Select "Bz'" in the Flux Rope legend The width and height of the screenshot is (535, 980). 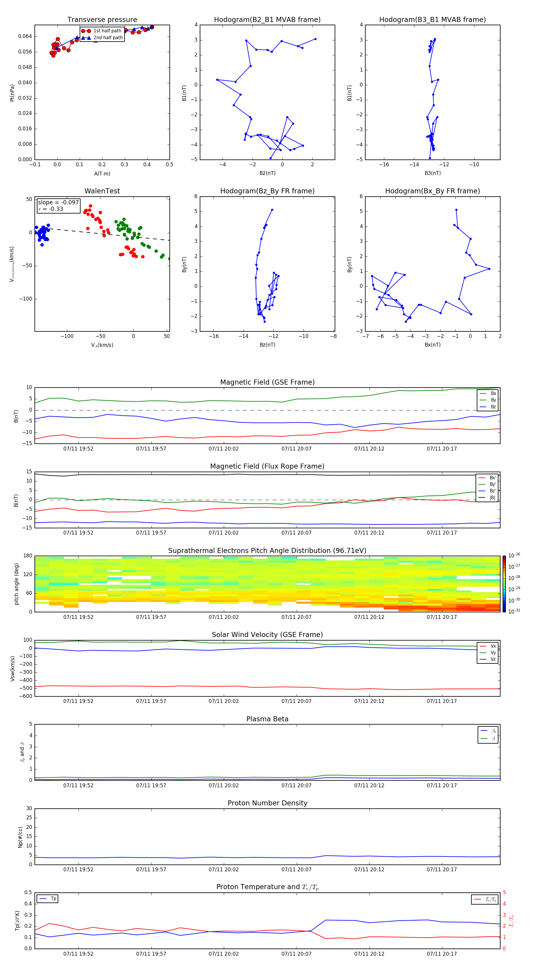pyautogui.click(x=487, y=491)
